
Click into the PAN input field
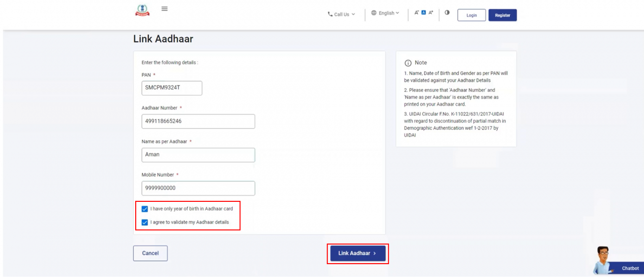(171, 88)
